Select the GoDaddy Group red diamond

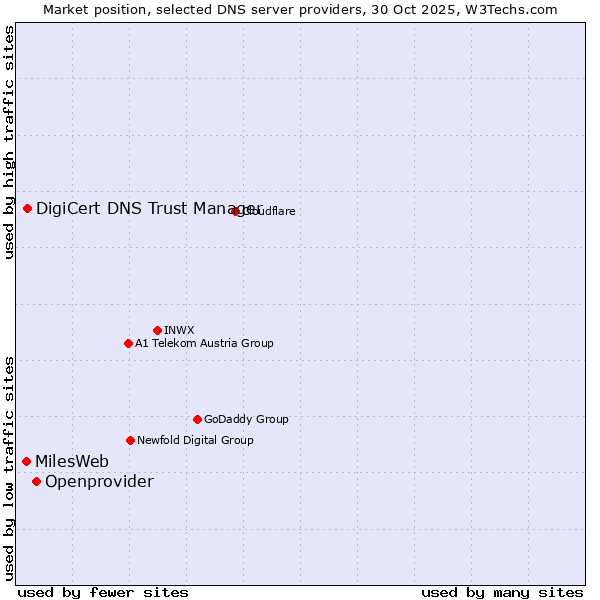(197, 419)
